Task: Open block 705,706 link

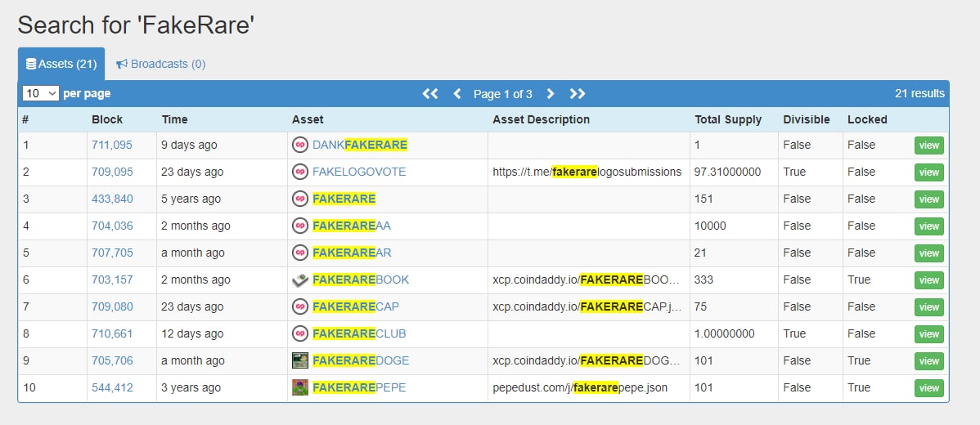Action: point(112,360)
